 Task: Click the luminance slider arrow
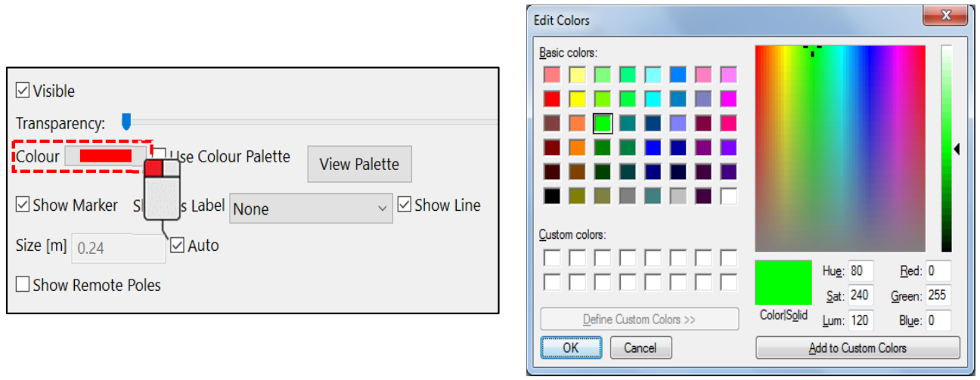(957, 150)
